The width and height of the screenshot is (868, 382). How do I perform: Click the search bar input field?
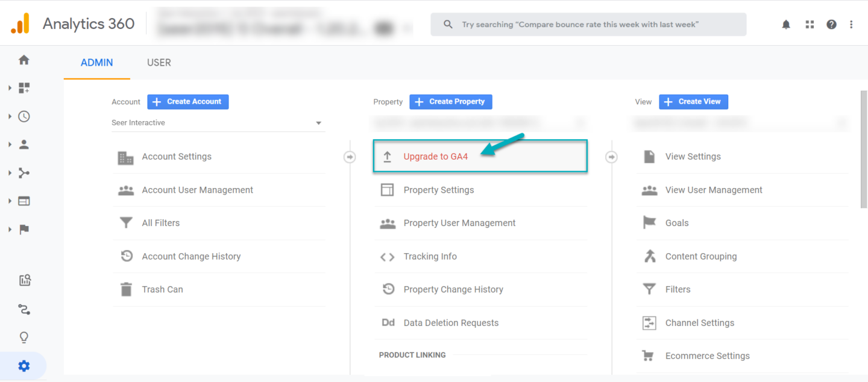click(588, 25)
